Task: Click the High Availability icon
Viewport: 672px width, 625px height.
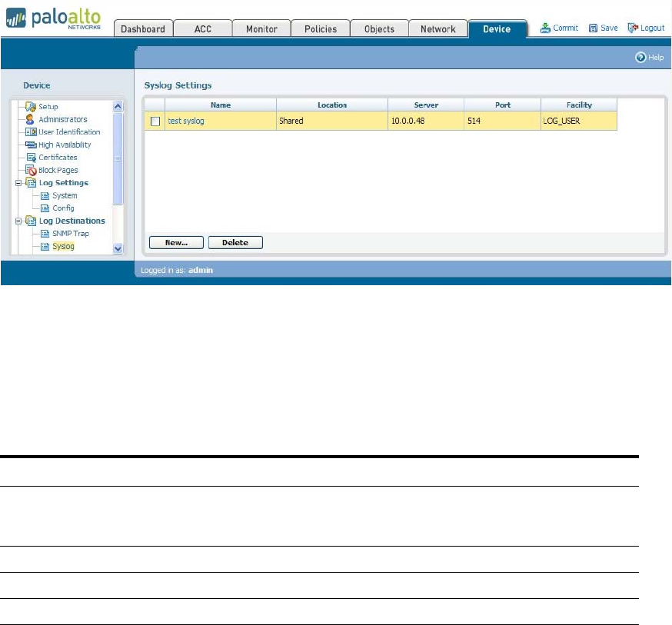Action: pyautogui.click(x=31, y=145)
